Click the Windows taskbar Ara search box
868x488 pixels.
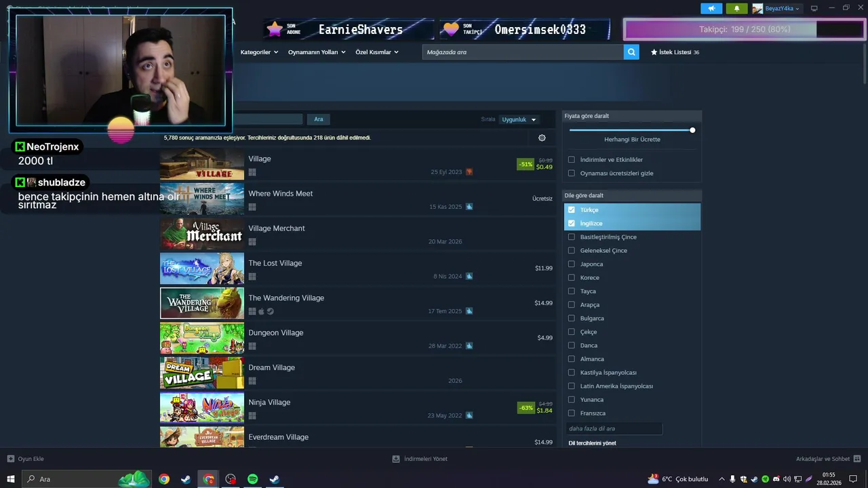coord(87,479)
